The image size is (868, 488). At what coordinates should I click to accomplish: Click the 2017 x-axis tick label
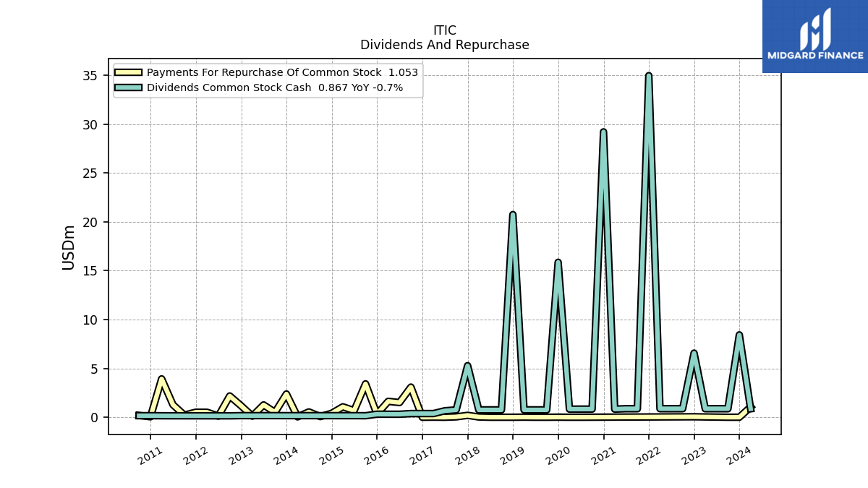click(x=422, y=455)
